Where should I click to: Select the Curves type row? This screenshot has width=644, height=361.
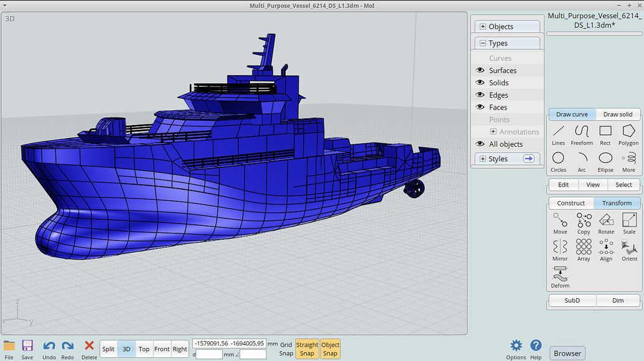click(507, 58)
